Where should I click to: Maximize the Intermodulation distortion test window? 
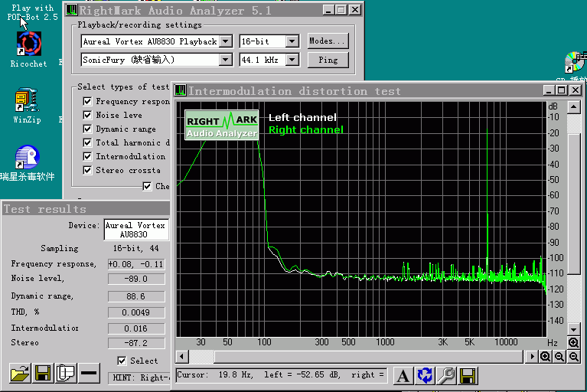[x=562, y=90]
